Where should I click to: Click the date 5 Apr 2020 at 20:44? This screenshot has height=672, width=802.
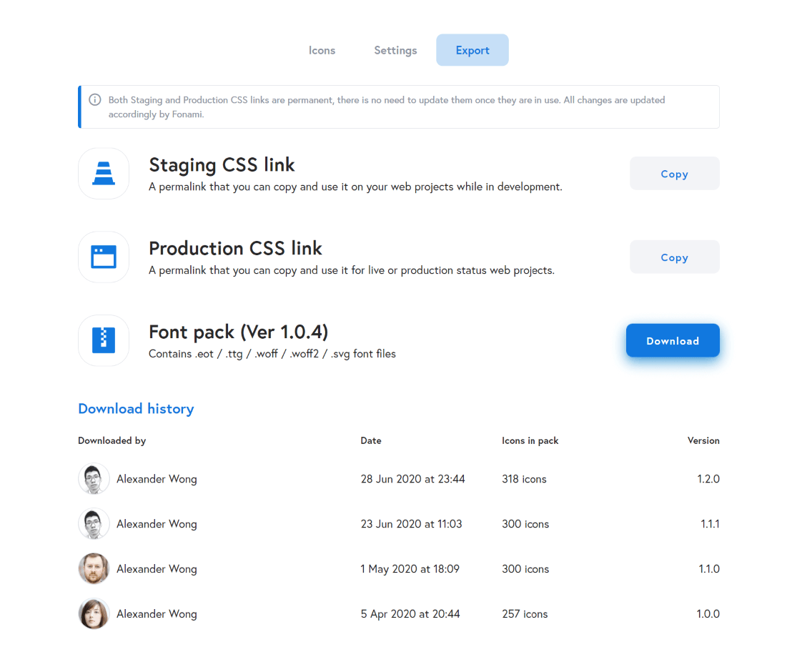pos(410,614)
